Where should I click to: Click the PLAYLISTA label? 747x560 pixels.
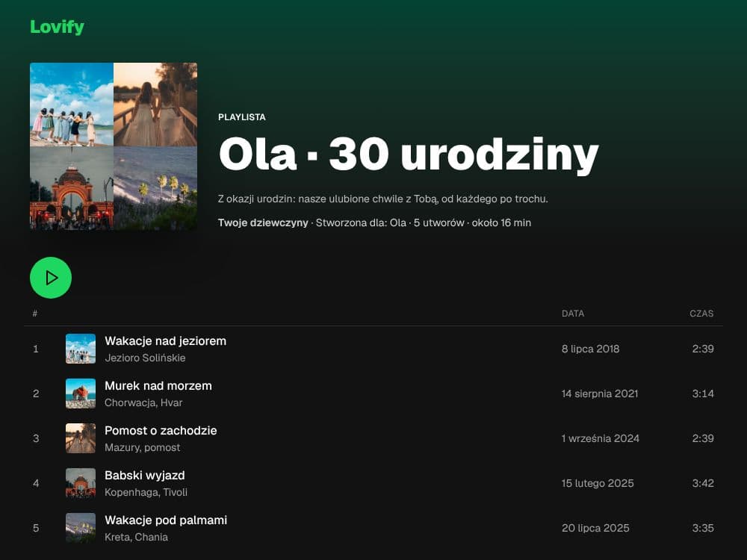[x=241, y=117]
